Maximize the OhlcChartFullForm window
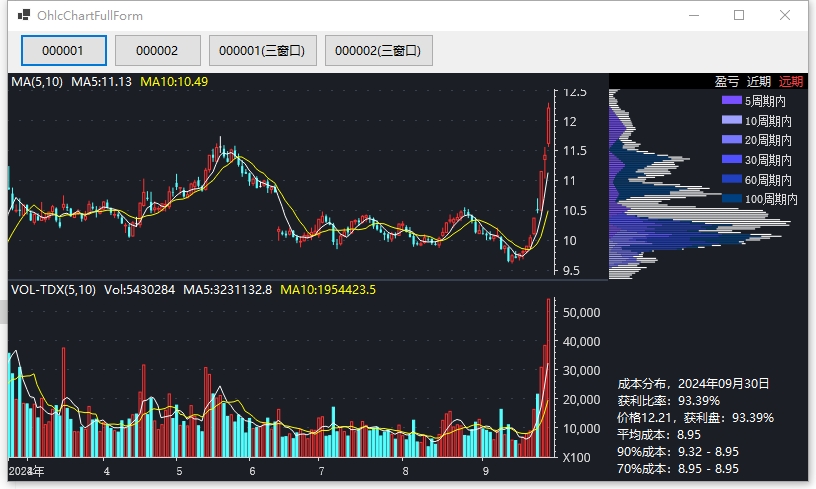816x489 pixels. [739, 16]
